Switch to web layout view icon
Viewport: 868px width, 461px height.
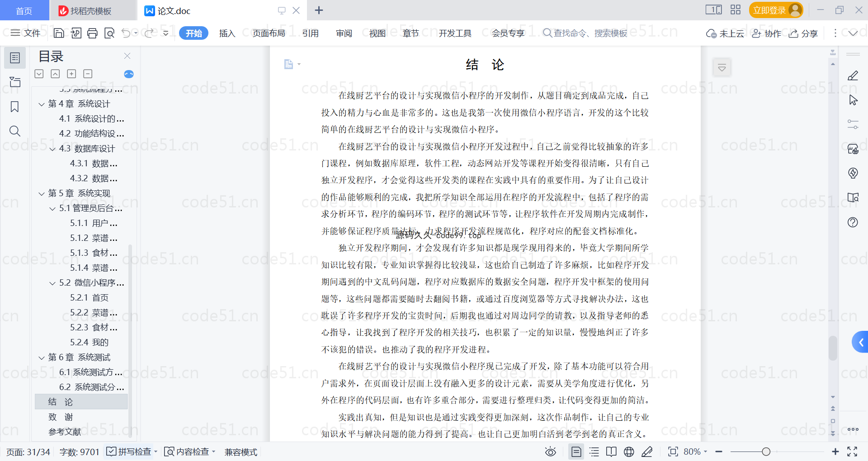tap(629, 452)
